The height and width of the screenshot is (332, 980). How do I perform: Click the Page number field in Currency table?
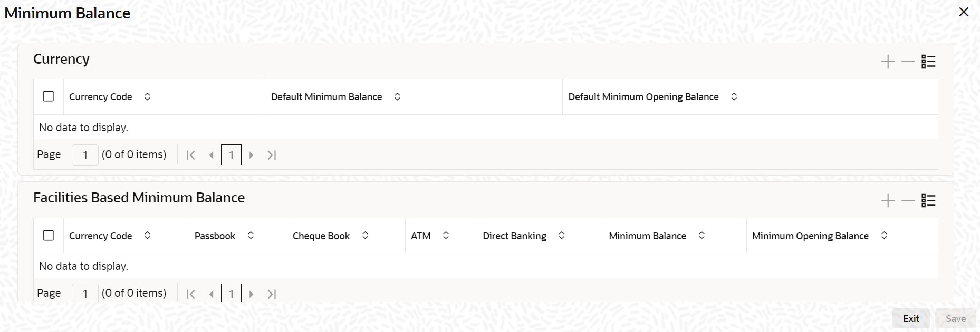(85, 155)
